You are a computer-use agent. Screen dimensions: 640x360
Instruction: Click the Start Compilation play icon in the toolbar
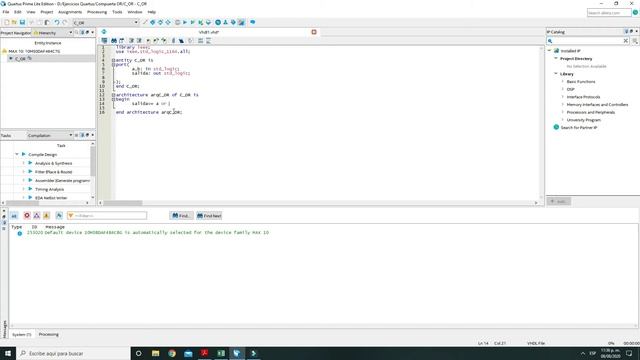pyautogui.click(x=184, y=22)
